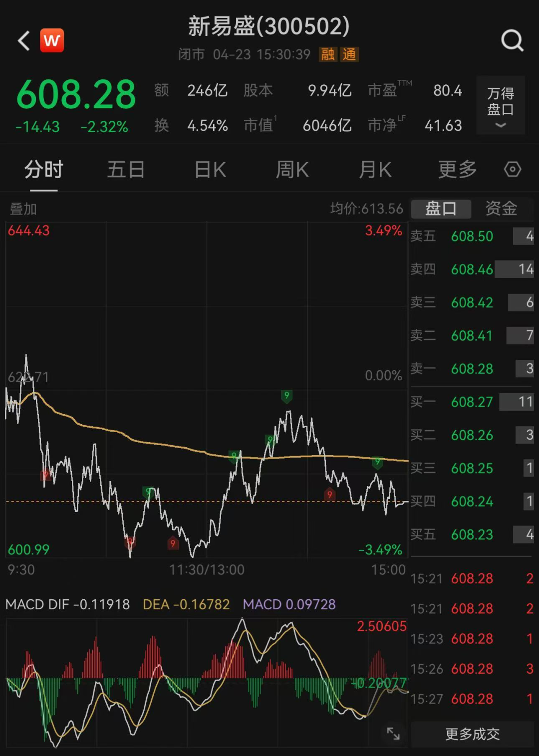539x756 pixels.
Task: Expand MACD panel with fullscreen arrows icon
Action: (x=394, y=734)
